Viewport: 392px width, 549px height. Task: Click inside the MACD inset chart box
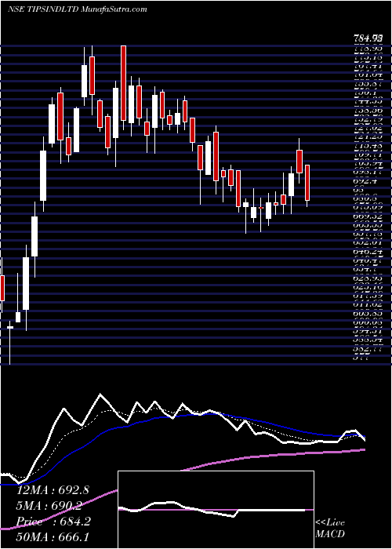216,510
